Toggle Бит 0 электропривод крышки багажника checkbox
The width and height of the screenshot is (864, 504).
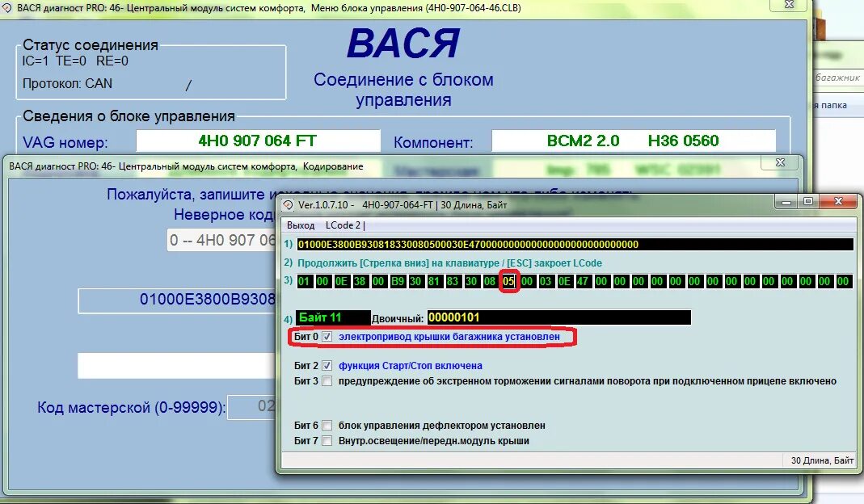tap(327, 337)
